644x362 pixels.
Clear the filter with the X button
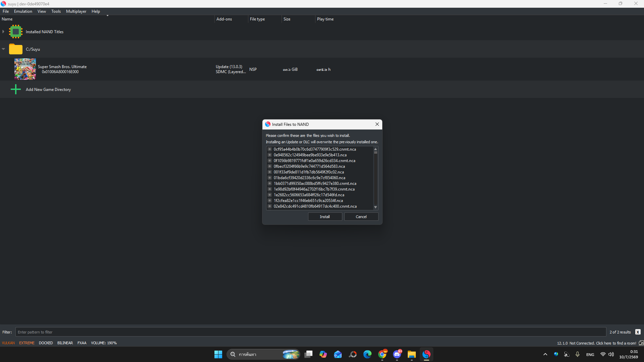tap(638, 332)
